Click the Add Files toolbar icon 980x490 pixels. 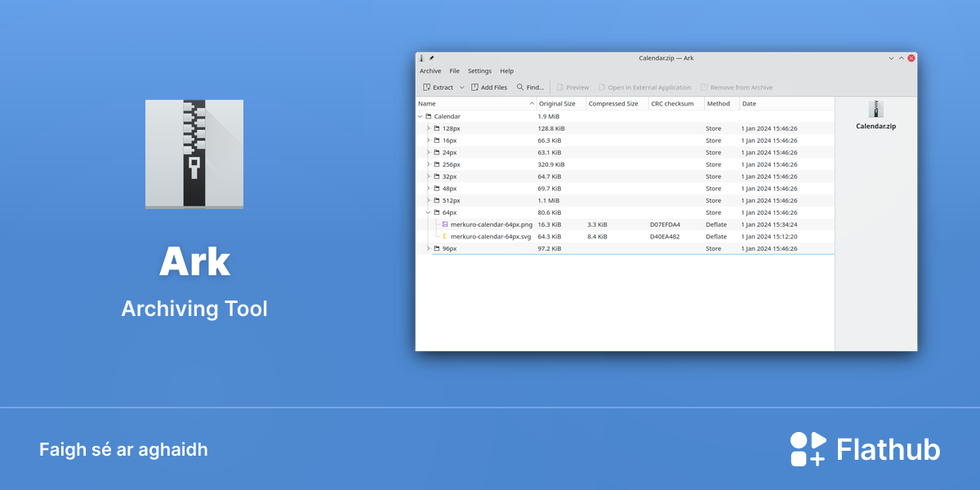(474, 87)
